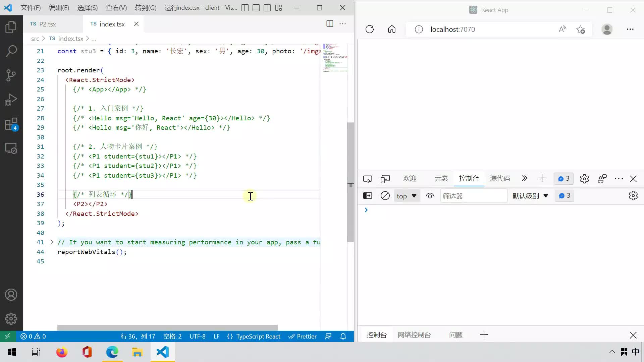
Task: Switch to the 源代码 DevTools tab
Action: (500, 178)
